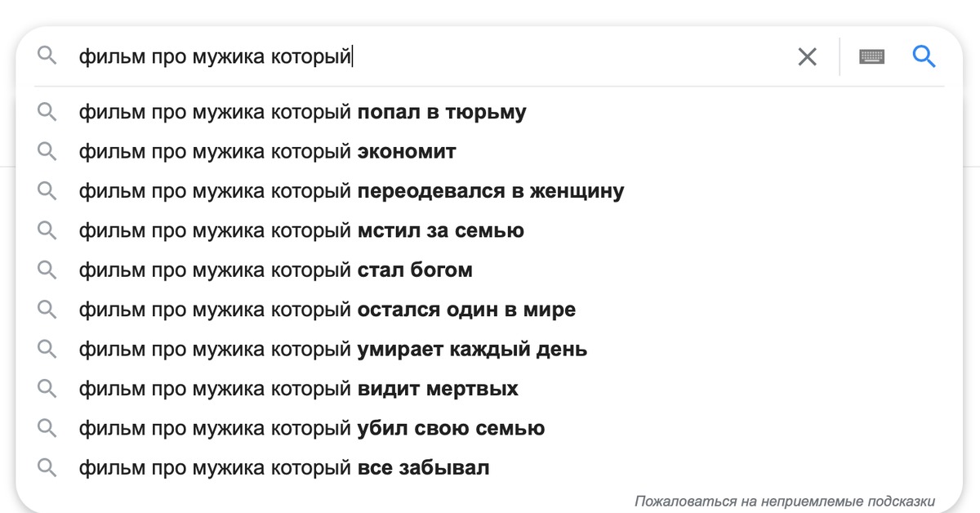Pick suggestion "убил свою семью"
980x513 pixels.
coord(311,428)
